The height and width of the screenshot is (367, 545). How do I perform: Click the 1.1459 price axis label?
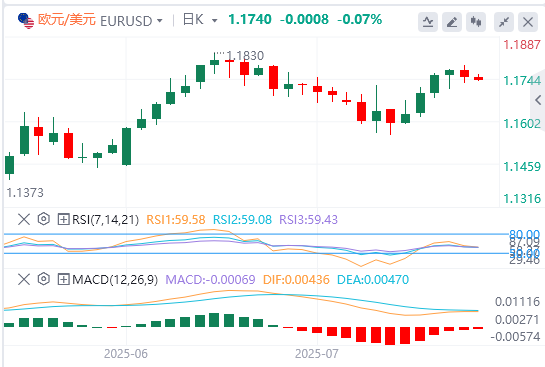point(522,167)
